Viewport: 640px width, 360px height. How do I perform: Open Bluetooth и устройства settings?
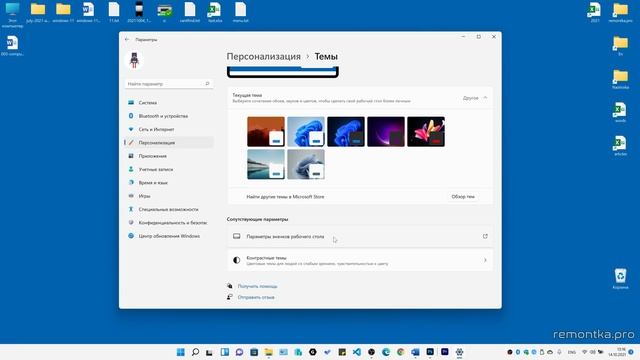[x=169, y=116]
